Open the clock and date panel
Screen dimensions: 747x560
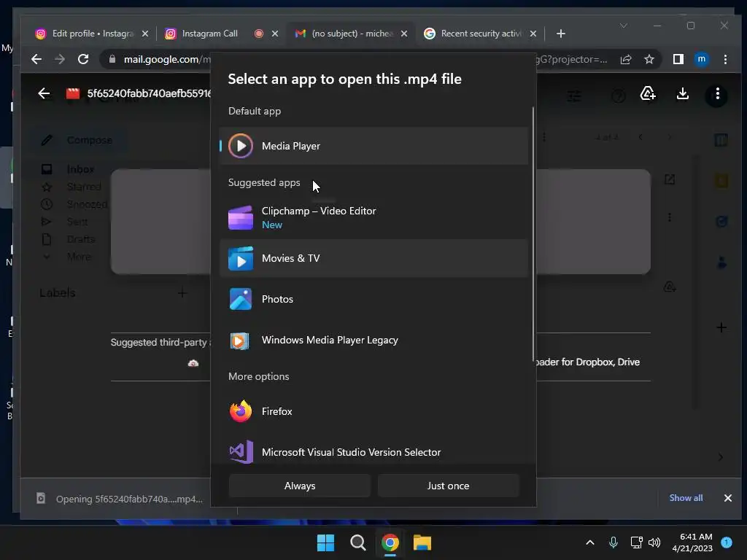[692, 542]
